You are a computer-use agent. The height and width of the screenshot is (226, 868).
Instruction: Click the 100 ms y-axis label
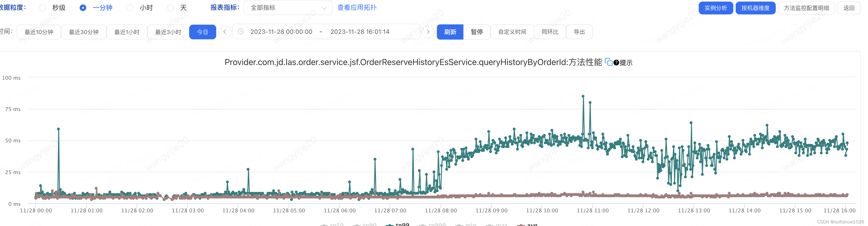[x=11, y=78]
